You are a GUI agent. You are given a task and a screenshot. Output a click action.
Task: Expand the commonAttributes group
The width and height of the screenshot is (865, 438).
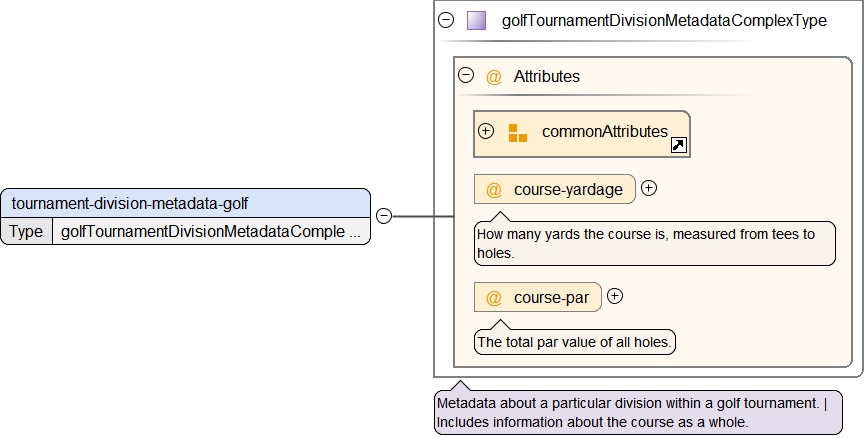coord(487,131)
